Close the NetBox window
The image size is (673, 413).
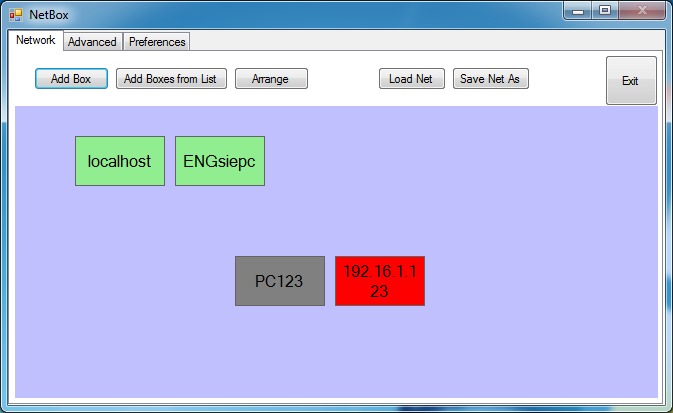pos(642,10)
